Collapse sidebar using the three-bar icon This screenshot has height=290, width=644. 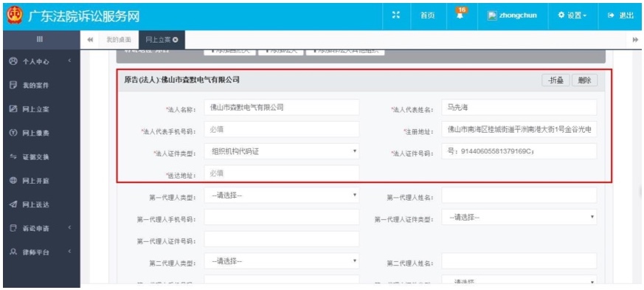(39, 40)
